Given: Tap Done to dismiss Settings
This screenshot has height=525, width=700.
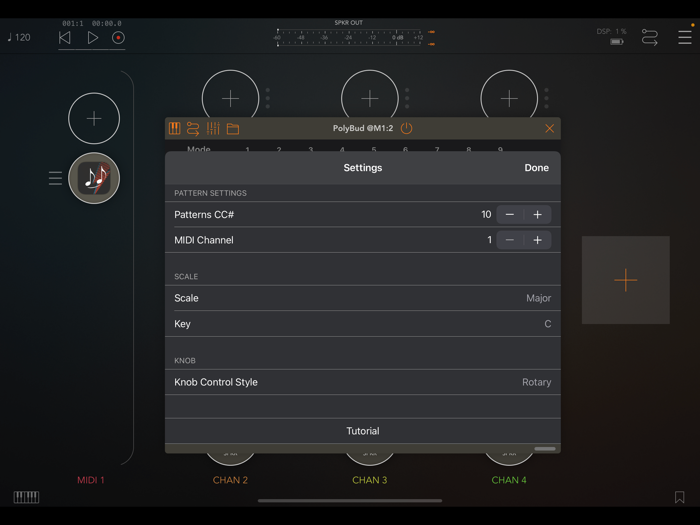Looking at the screenshot, I should [x=537, y=168].
